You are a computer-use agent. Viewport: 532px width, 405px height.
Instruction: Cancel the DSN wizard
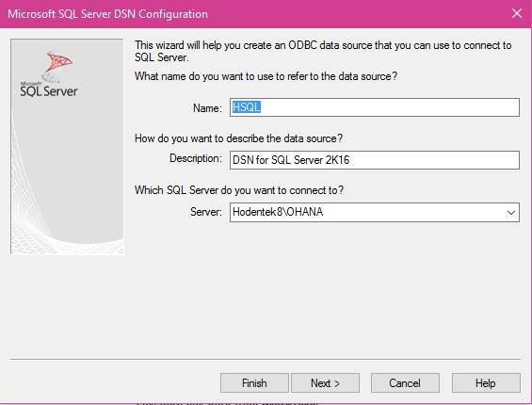pos(405,383)
